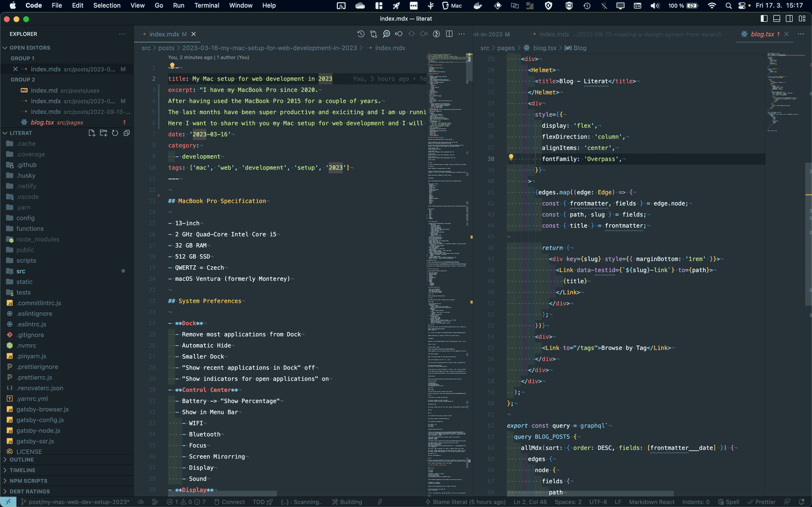This screenshot has width=812, height=507.
Task: Expand the OUTLINE section
Action: [x=67, y=460]
